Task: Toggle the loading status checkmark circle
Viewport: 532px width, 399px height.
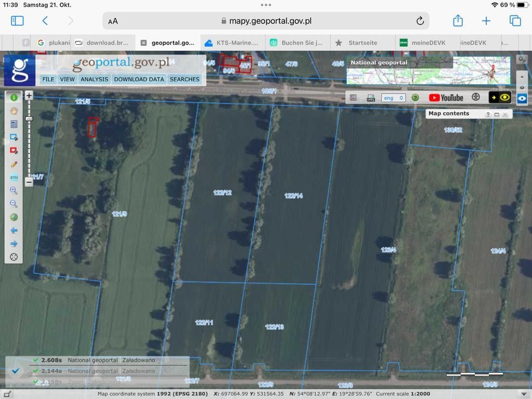Action: point(16,370)
